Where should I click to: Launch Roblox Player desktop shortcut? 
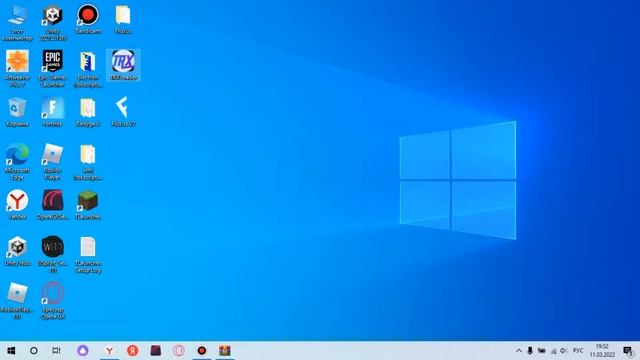point(53,162)
